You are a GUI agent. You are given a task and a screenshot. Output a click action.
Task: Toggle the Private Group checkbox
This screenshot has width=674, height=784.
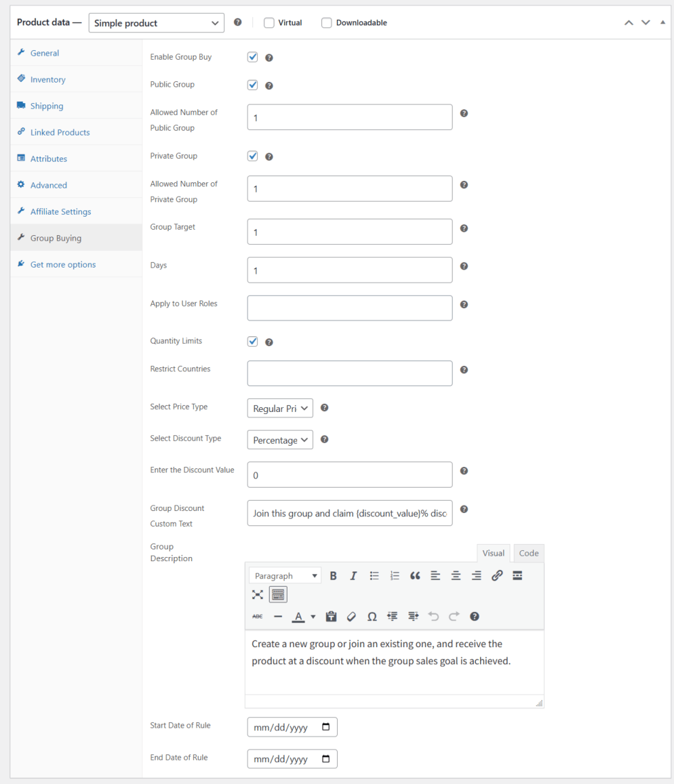tap(252, 156)
